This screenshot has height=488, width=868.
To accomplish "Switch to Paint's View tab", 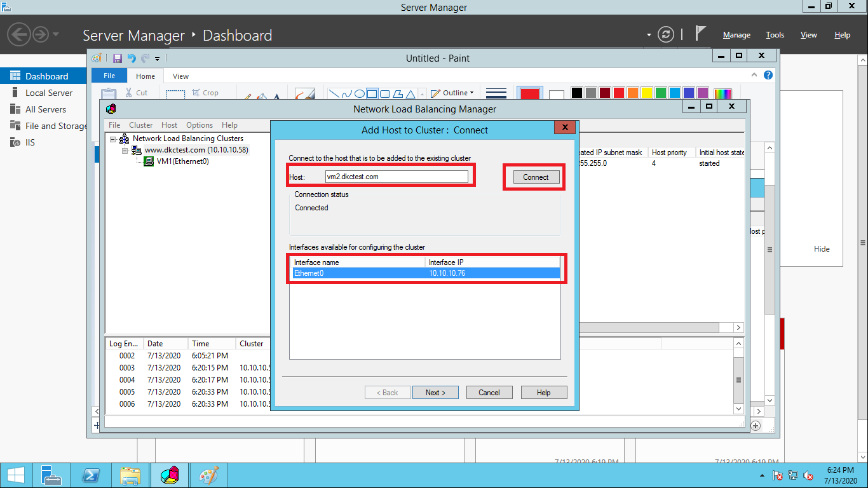I will pos(181,76).
